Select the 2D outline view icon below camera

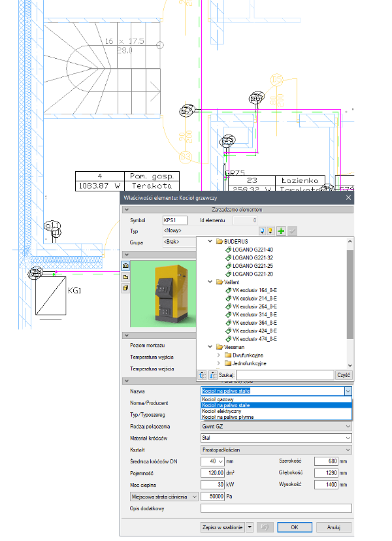[125, 277]
